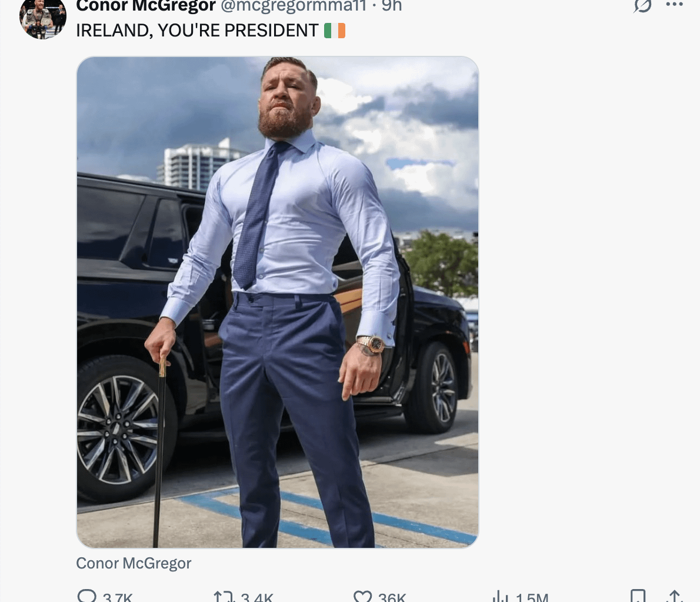The width and height of the screenshot is (700, 602).
Task: Click the 9h post timestamp
Action: point(392,6)
